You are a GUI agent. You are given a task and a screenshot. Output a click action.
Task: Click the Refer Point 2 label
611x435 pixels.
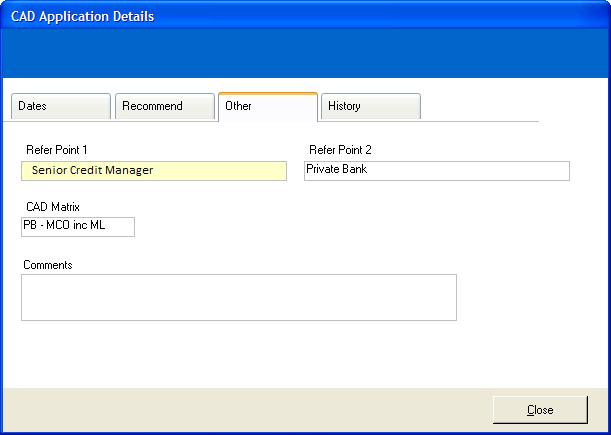tap(340, 150)
